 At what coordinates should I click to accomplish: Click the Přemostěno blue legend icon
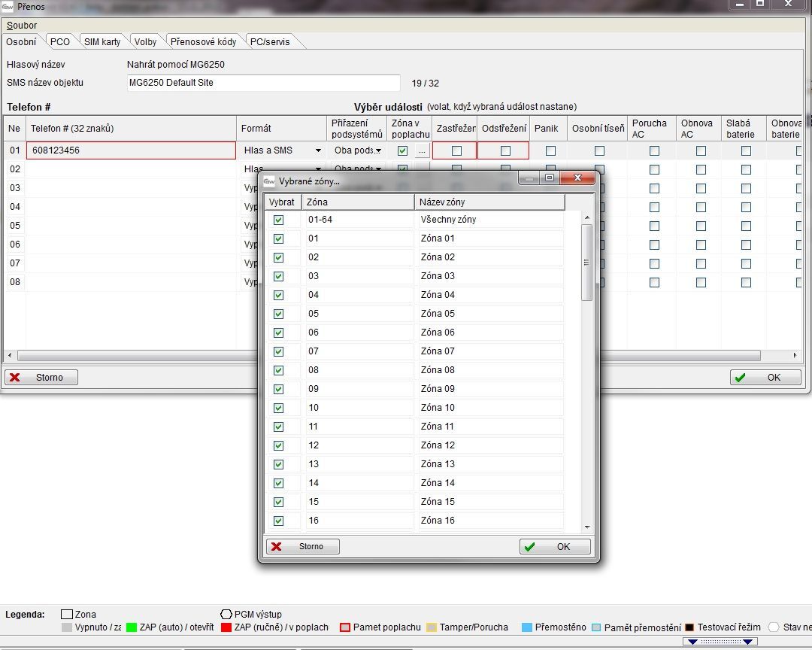[x=527, y=627]
